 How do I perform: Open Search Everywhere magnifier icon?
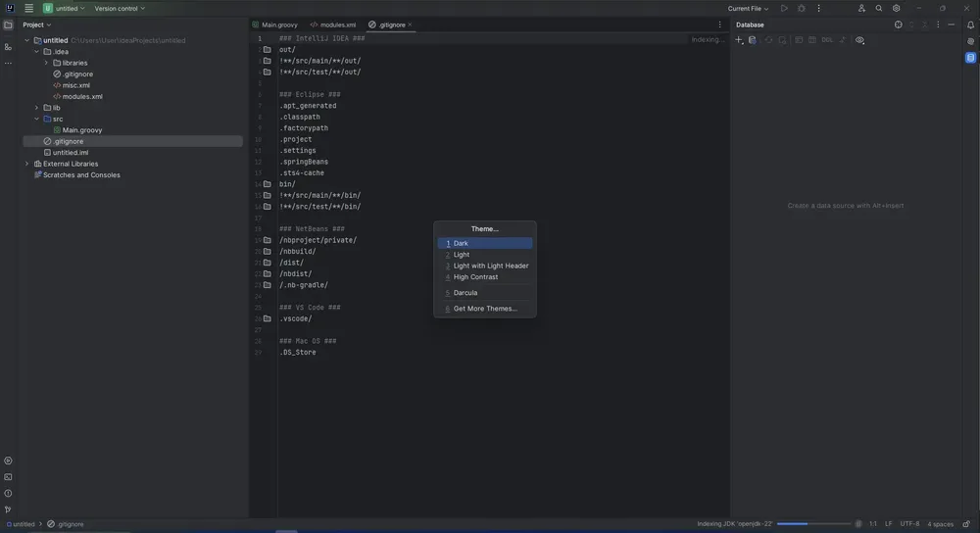(879, 8)
